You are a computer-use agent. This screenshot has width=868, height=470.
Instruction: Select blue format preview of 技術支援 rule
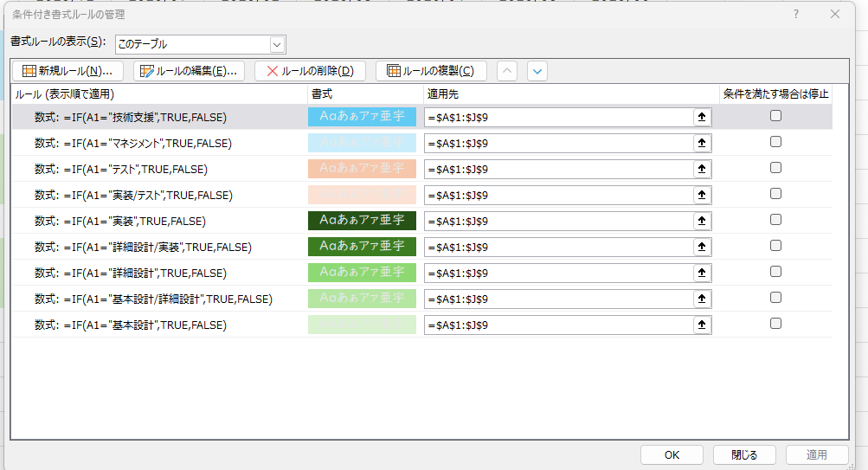[362, 117]
